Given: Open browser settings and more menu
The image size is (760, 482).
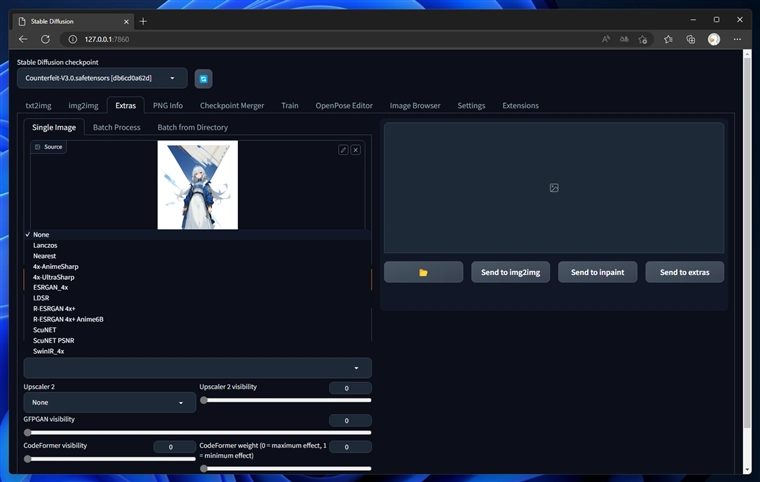Looking at the screenshot, I should coord(737,39).
